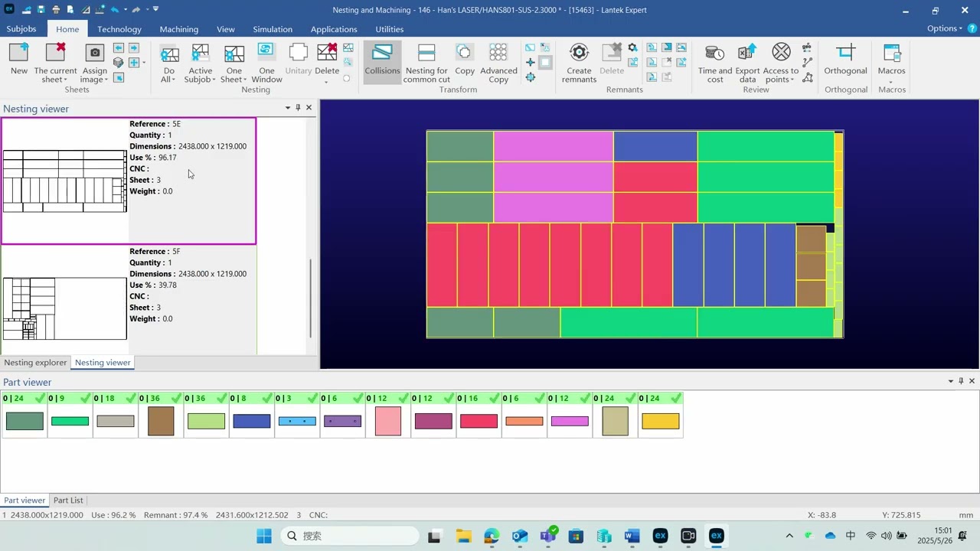
Task: Open the Active Subjob dropdown arrow
Action: [214, 80]
